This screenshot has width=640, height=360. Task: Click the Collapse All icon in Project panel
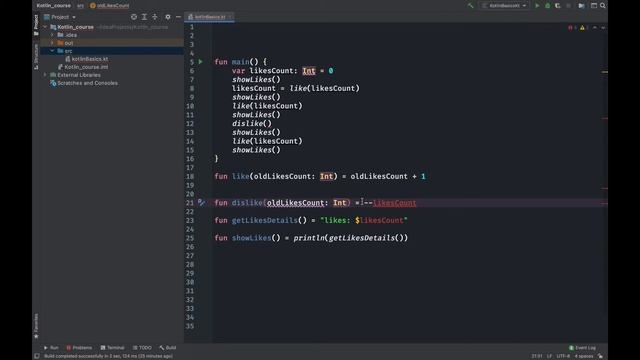pyautogui.click(x=155, y=17)
